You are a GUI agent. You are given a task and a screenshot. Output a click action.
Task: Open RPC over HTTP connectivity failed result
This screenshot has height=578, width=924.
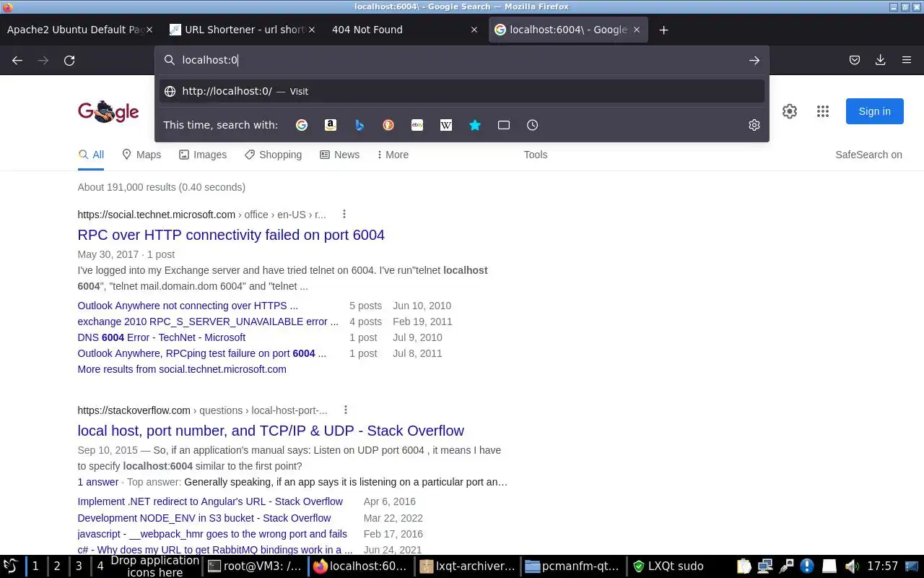231,235
